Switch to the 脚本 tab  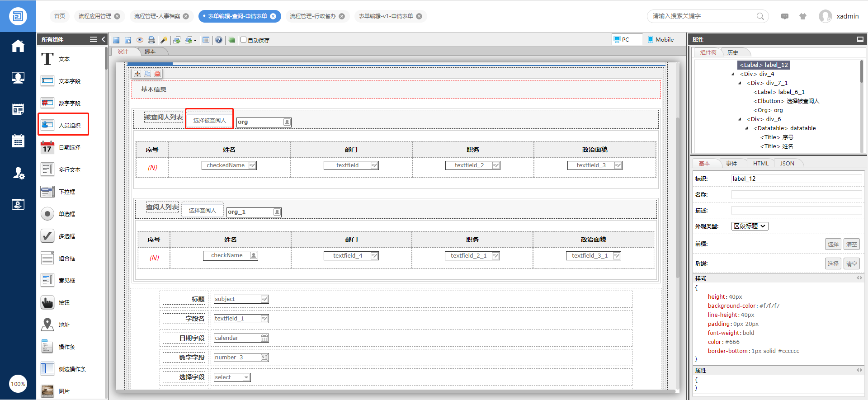coord(150,52)
